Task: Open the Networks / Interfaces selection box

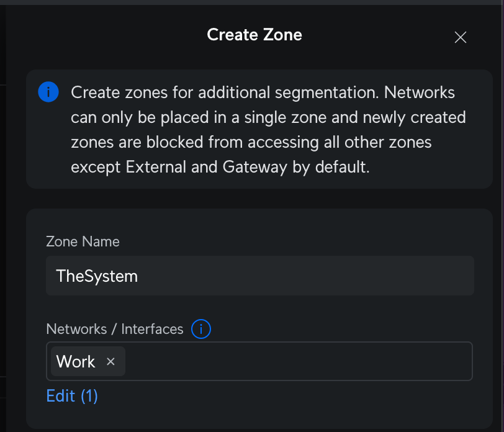Action: point(259,361)
